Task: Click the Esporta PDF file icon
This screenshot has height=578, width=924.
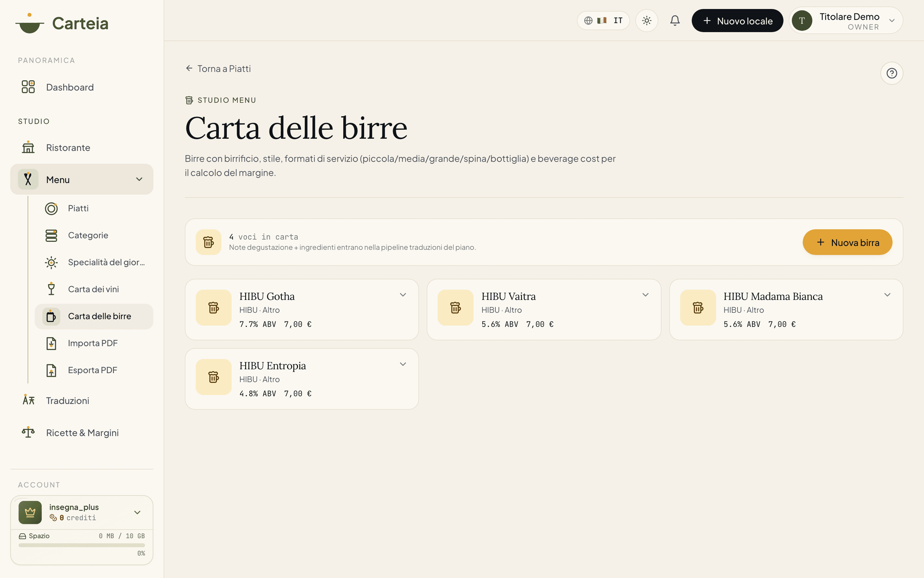Action: click(x=51, y=370)
